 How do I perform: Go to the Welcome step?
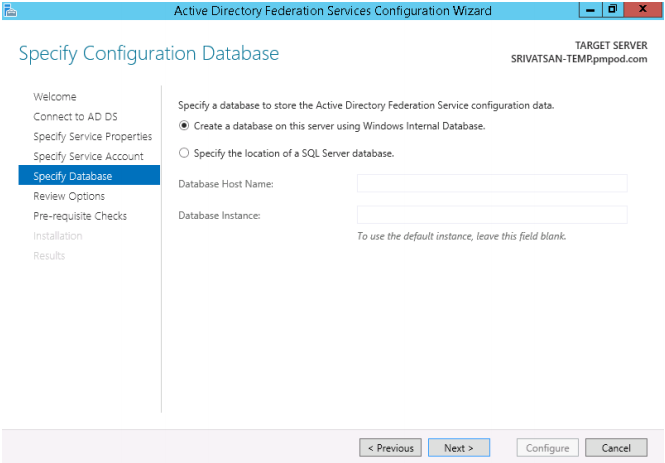(x=55, y=97)
